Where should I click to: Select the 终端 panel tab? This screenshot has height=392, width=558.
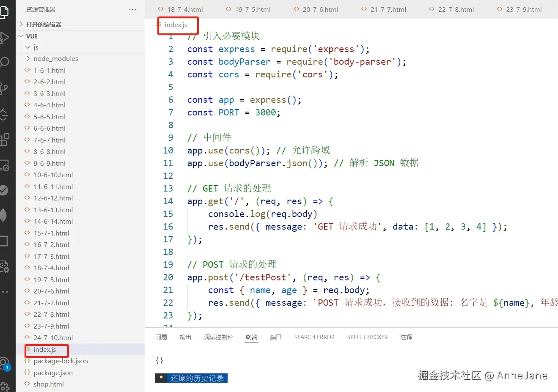252,337
